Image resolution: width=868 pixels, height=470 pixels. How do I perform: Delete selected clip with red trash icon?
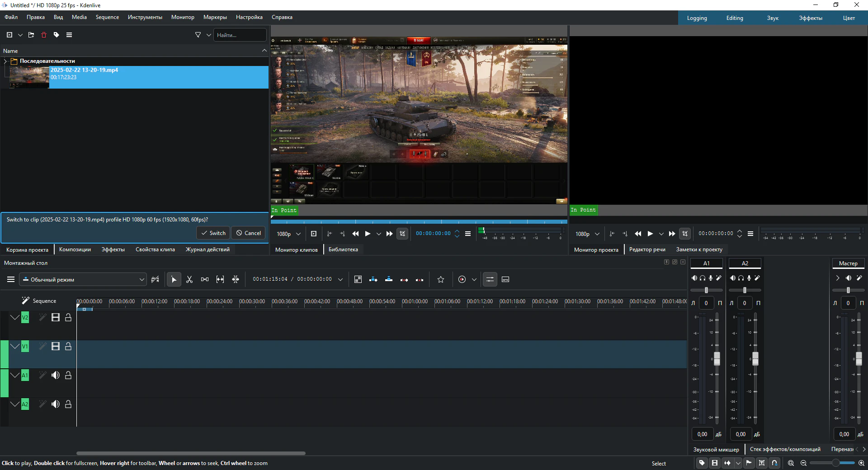click(x=44, y=35)
